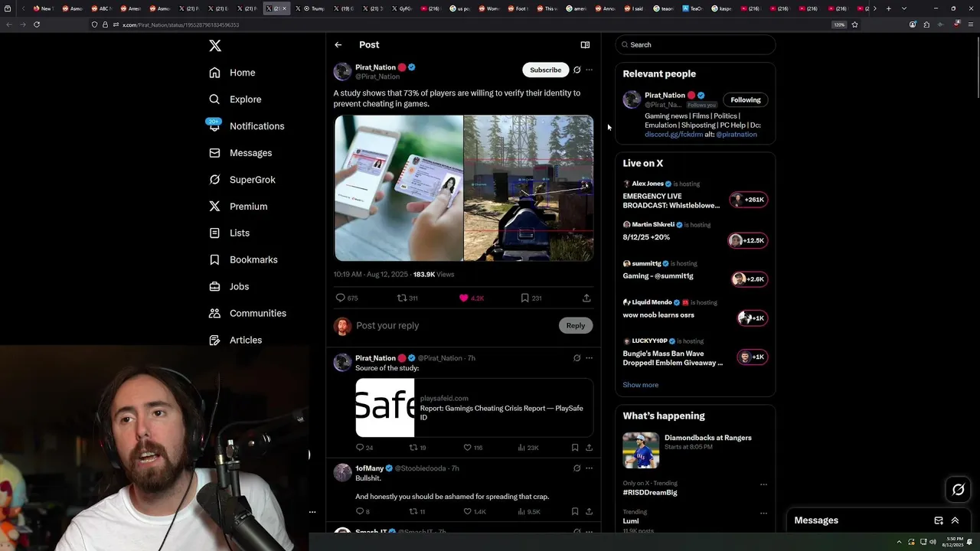Open Explore in the sidebar
980x551 pixels.
pyautogui.click(x=235, y=99)
